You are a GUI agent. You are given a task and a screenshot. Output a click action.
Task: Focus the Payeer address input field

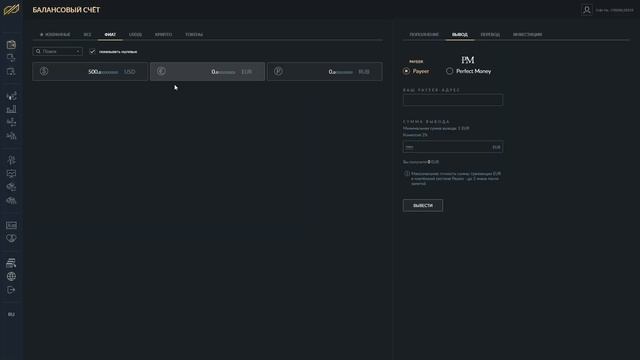(x=453, y=100)
